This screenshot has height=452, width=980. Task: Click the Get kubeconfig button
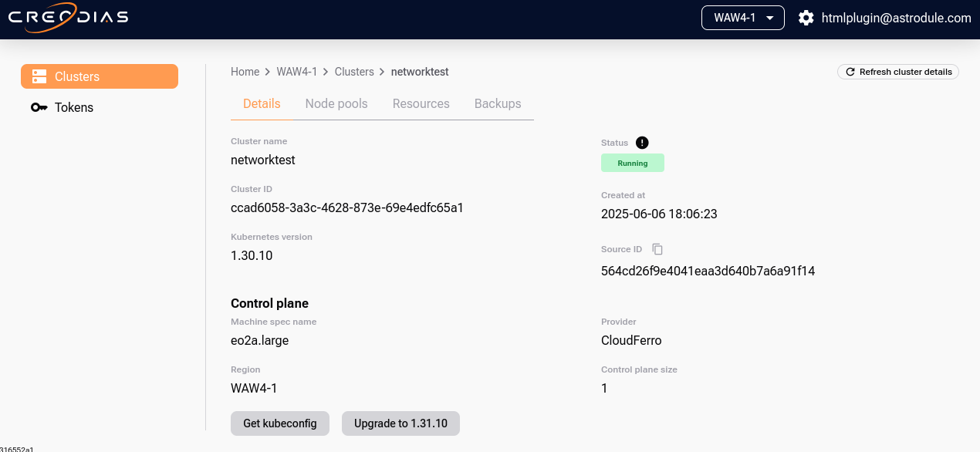tap(279, 423)
